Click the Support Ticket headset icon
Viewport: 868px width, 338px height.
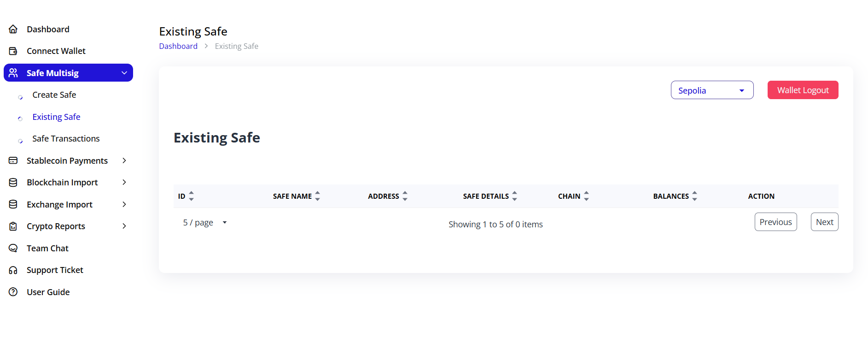coord(13,270)
